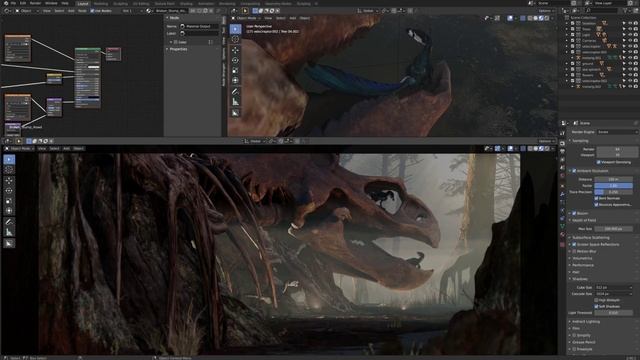The height and width of the screenshot is (360, 640).
Task: Toggle the Bent Normals checkbox
Action: (x=597, y=198)
